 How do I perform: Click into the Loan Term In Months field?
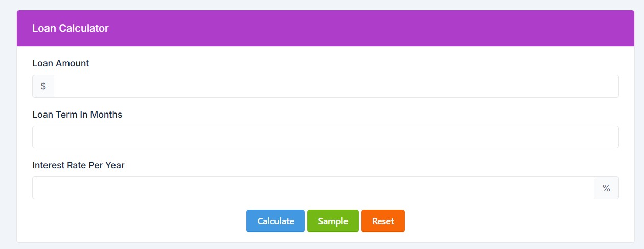click(325, 137)
